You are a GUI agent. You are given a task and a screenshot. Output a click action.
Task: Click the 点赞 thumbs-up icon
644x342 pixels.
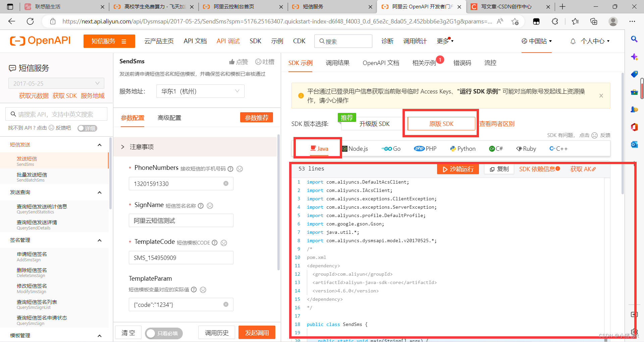point(232,62)
